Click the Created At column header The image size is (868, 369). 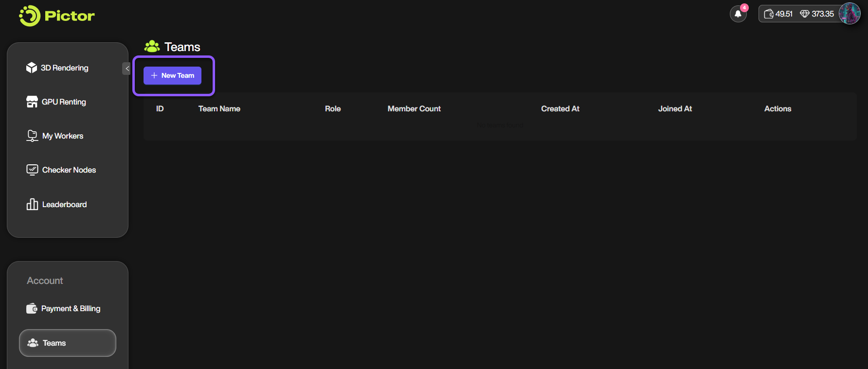pyautogui.click(x=560, y=109)
